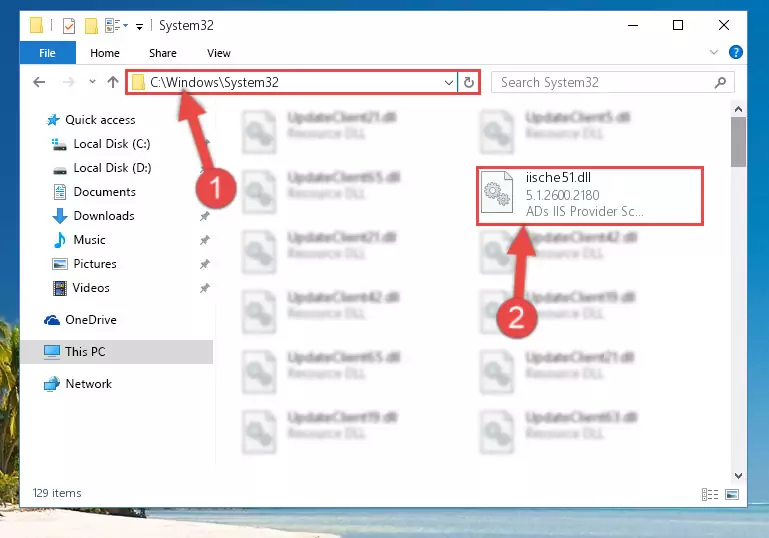Click version text 5.1.2600.2180
The width and height of the screenshot is (769, 538).
pyautogui.click(x=563, y=195)
